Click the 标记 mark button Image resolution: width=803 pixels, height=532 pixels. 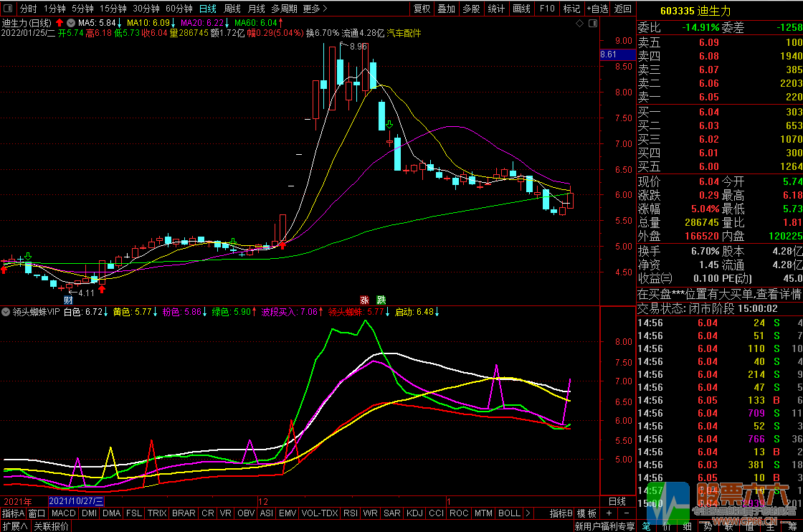tap(571, 9)
